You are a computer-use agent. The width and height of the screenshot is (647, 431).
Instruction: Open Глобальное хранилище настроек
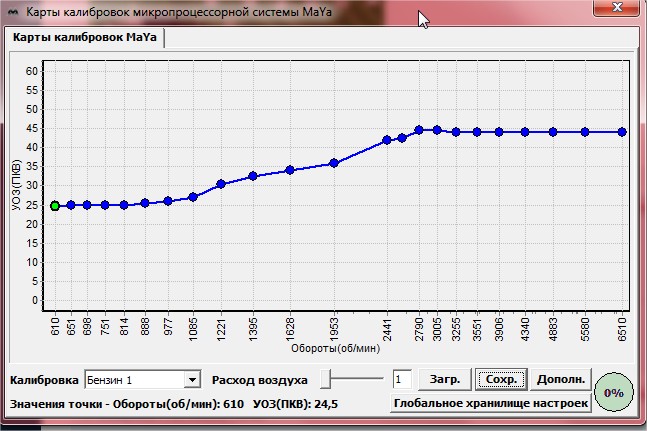pos(489,403)
